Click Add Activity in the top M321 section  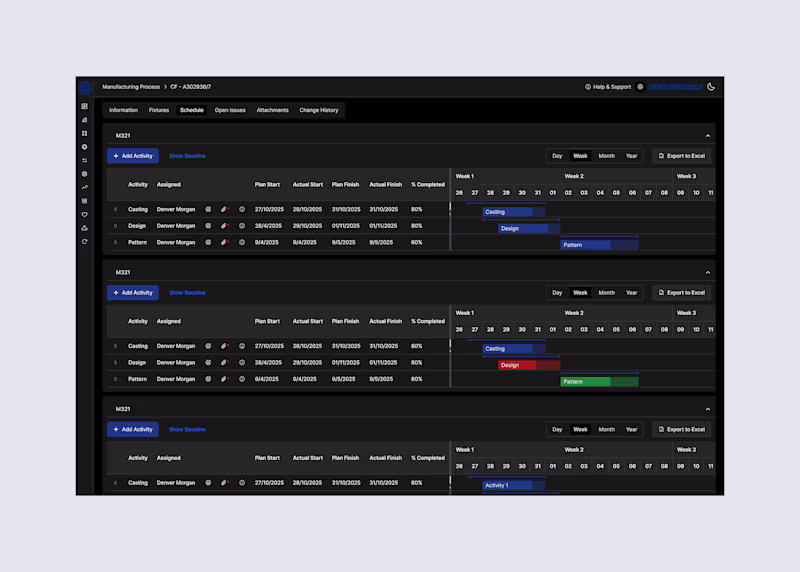point(133,156)
